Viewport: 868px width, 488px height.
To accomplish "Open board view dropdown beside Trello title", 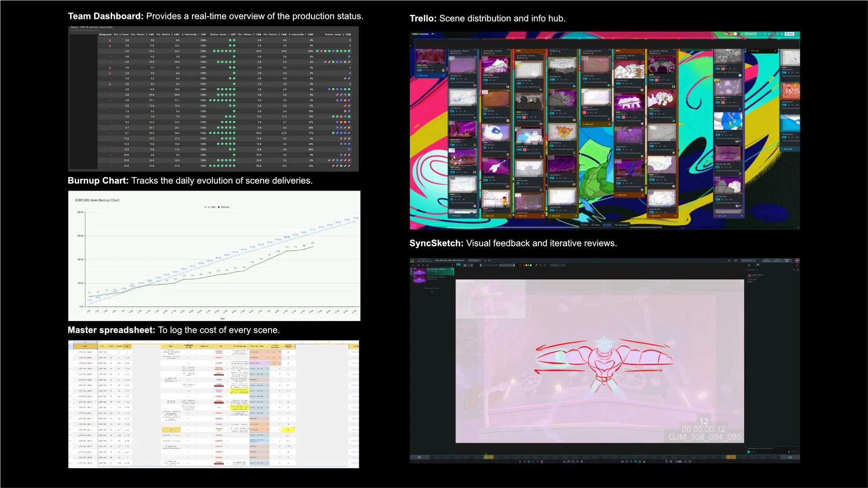I will [433, 34].
